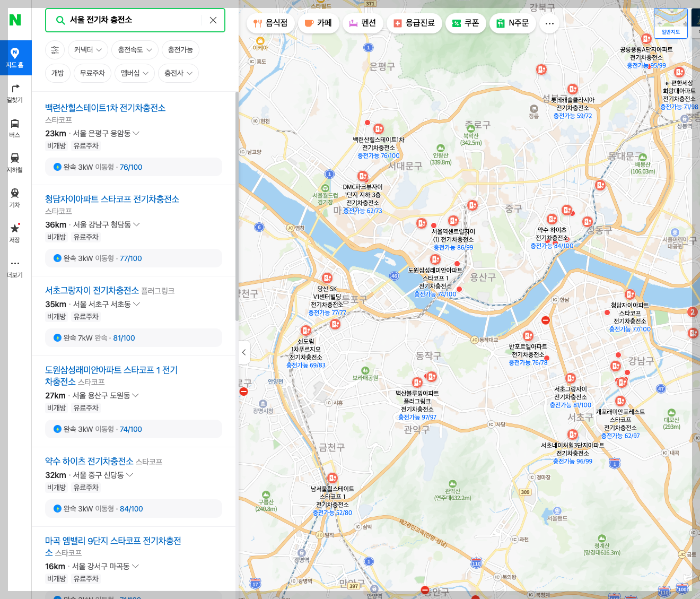Open 도원삼성래미안아파트 스타코프 1 result
The width and height of the screenshot is (700, 599).
(111, 376)
